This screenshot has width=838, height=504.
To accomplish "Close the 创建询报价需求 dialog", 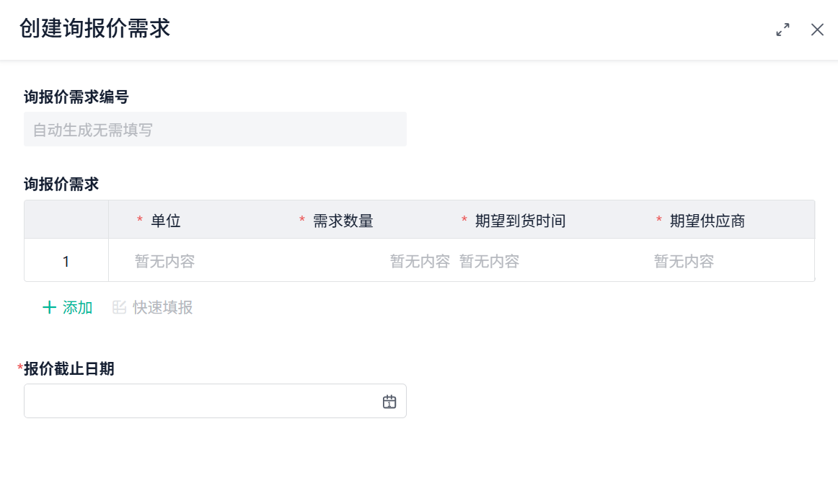I will pyautogui.click(x=817, y=30).
